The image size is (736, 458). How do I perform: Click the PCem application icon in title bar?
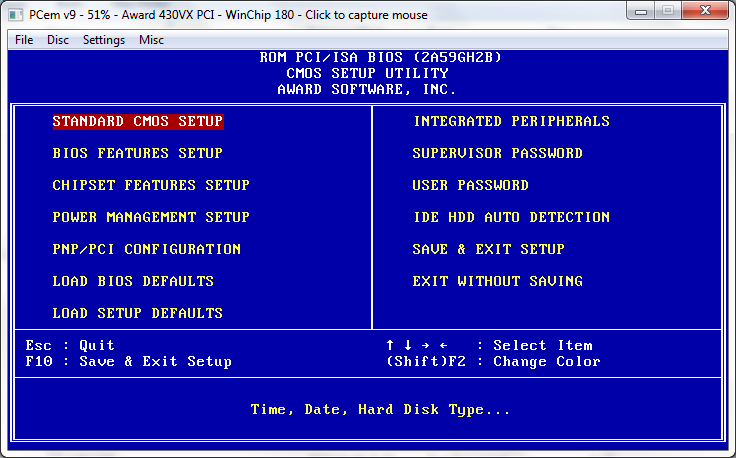(15, 15)
